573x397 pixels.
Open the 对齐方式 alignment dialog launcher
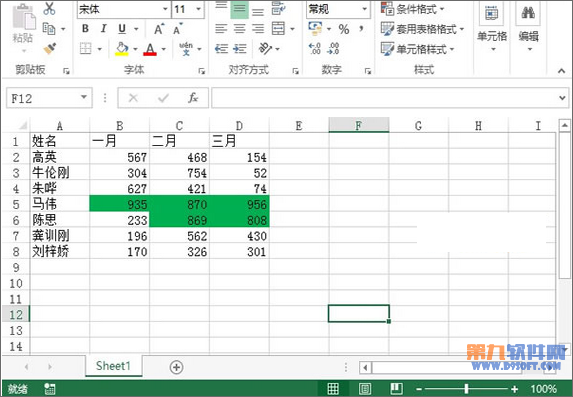point(296,71)
